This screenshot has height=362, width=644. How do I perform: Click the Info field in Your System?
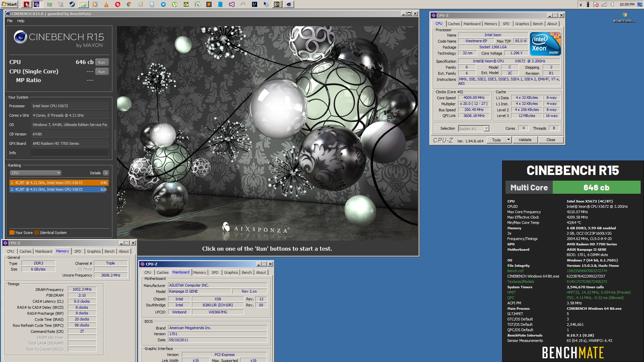click(70, 153)
